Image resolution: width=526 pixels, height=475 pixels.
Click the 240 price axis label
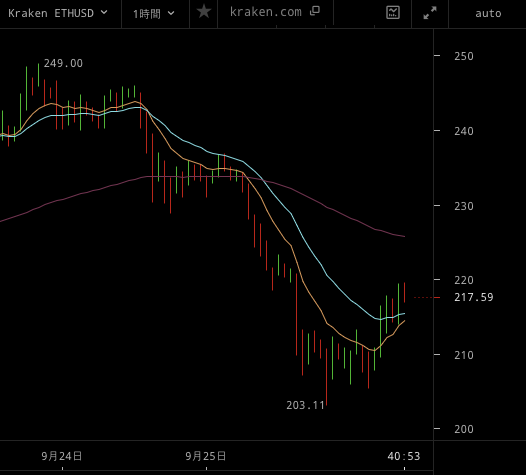tap(464, 131)
